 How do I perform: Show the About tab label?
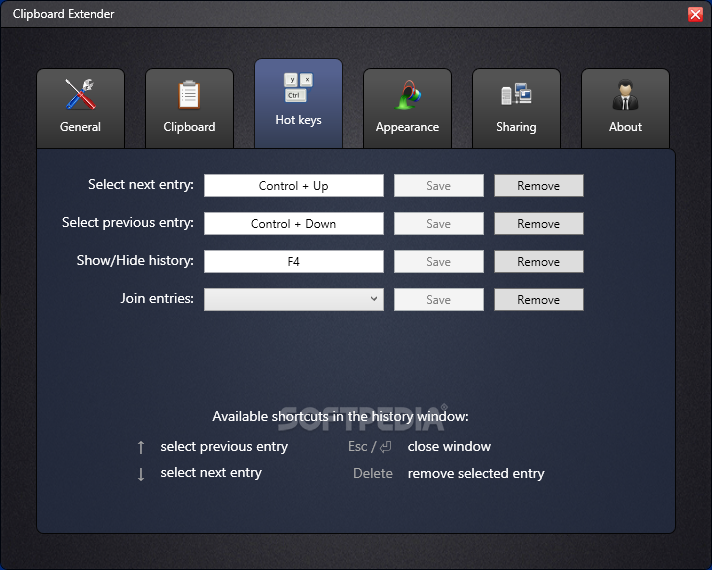tap(625, 127)
